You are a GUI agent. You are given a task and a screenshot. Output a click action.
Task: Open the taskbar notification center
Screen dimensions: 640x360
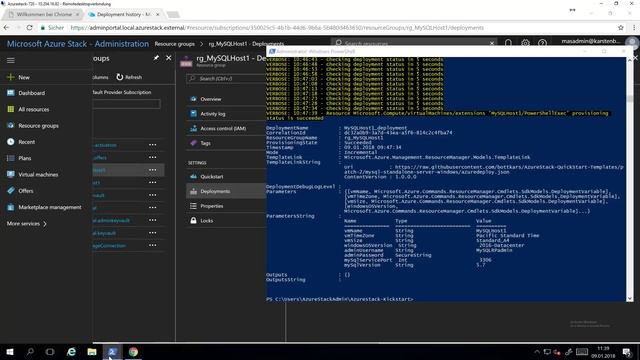pos(627,352)
